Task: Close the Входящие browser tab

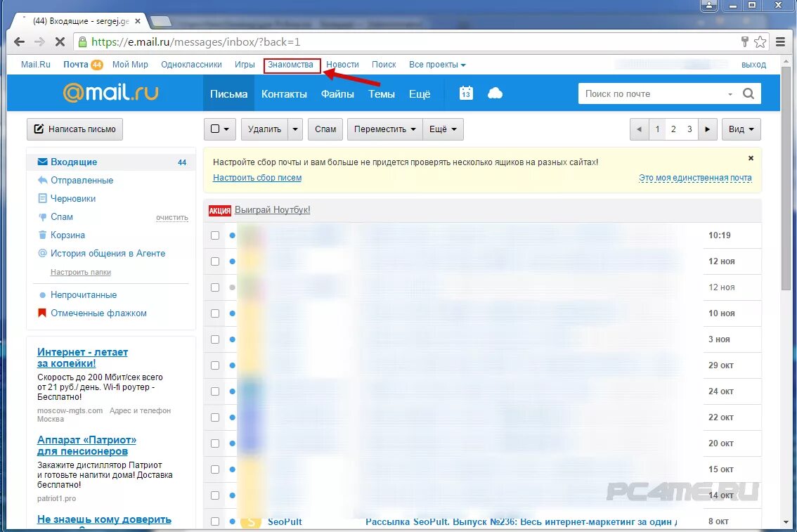Action: tap(137, 21)
